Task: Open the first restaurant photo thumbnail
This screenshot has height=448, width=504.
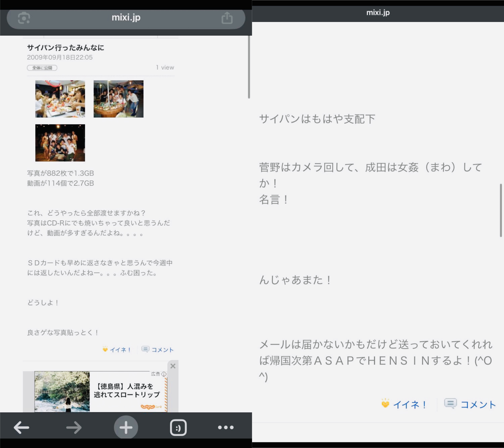Action: pyautogui.click(x=60, y=99)
